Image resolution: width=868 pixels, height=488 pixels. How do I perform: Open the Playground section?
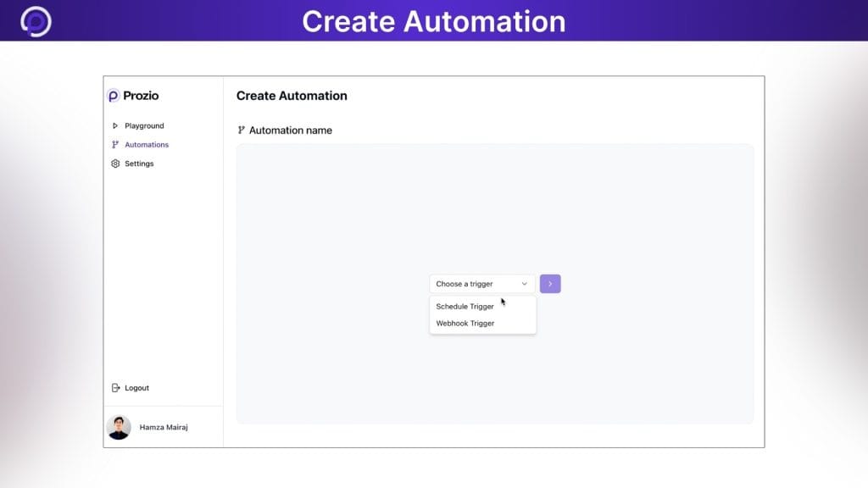(143, 125)
